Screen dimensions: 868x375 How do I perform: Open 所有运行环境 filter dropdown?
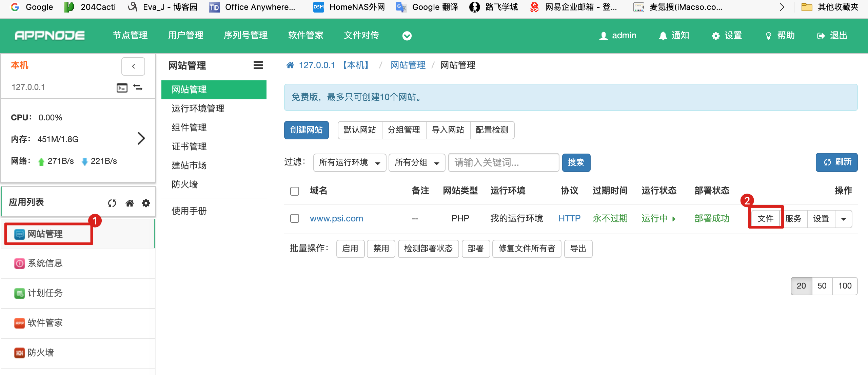pos(349,163)
